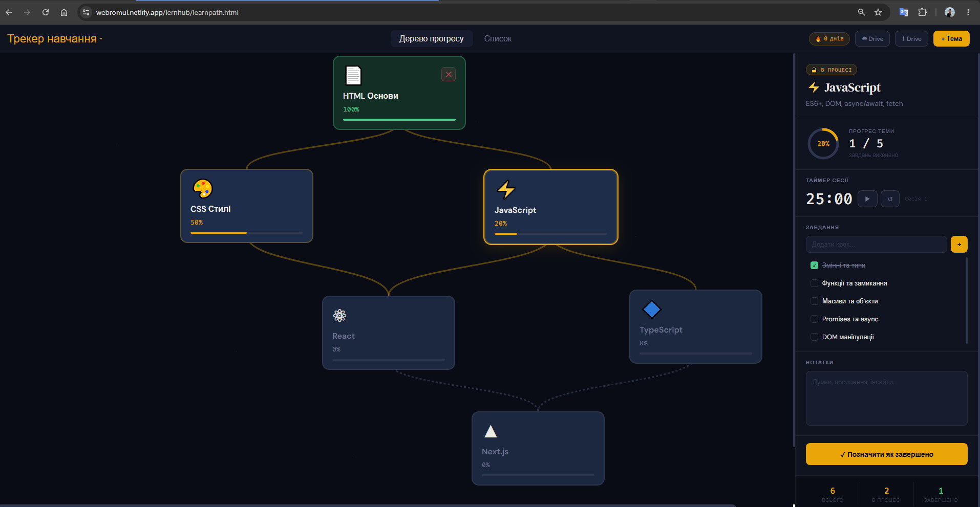Switch to Список view

coord(498,39)
